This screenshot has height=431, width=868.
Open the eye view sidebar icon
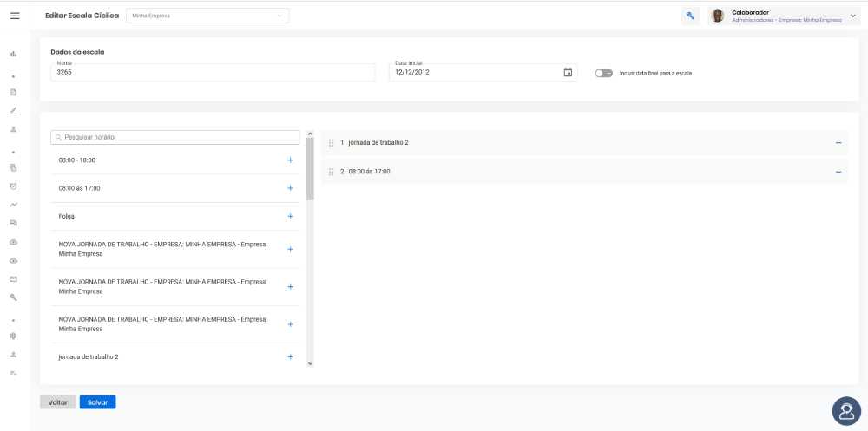(x=14, y=260)
